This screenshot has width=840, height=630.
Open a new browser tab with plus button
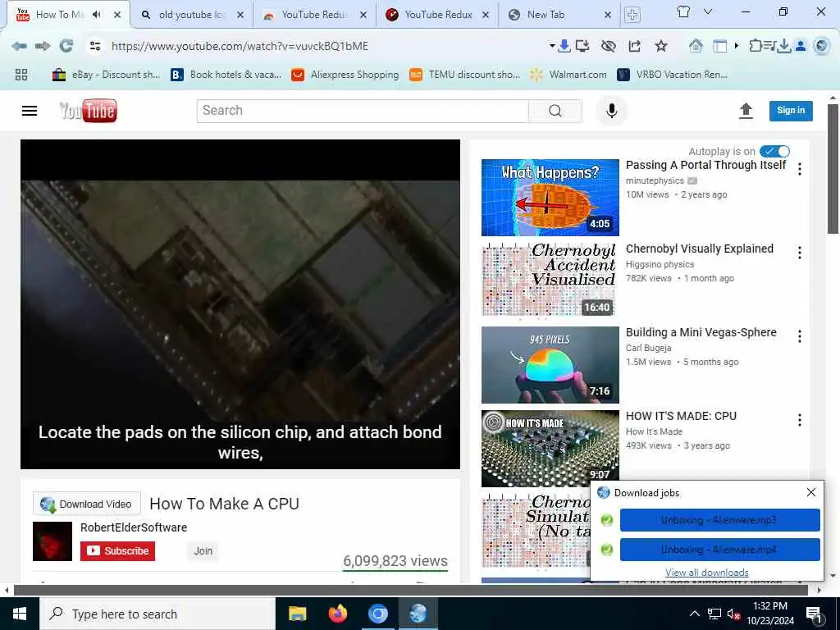(632, 15)
